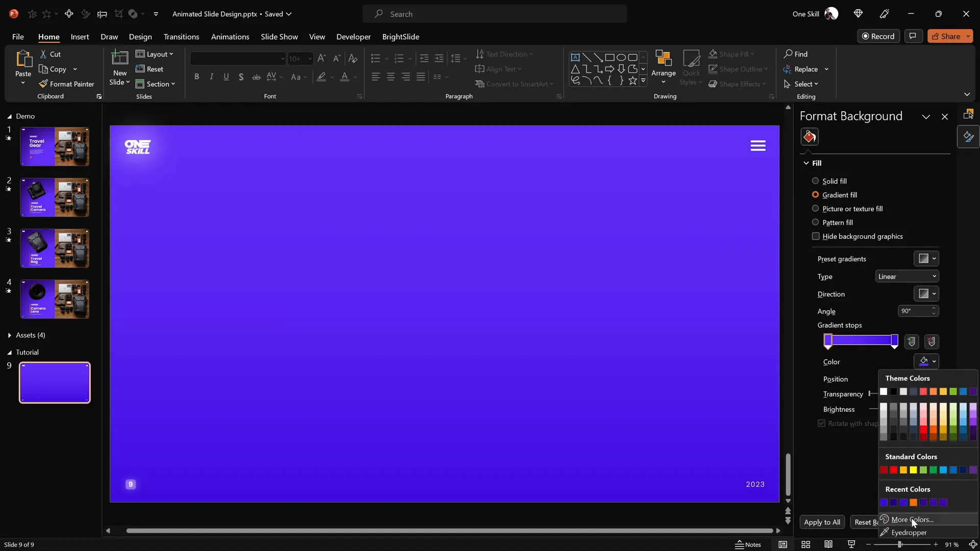Collapse the Demo section in slide panel
This screenshot has width=980, height=551.
coord(9,116)
